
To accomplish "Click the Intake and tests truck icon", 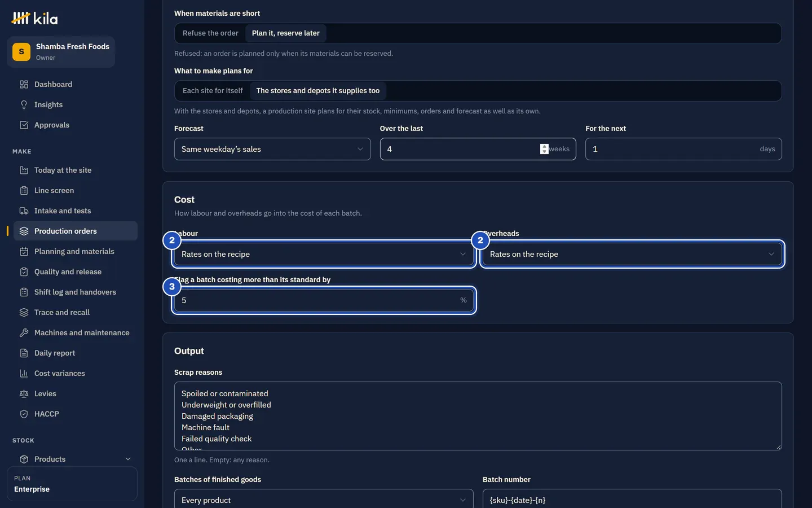I will (x=24, y=211).
